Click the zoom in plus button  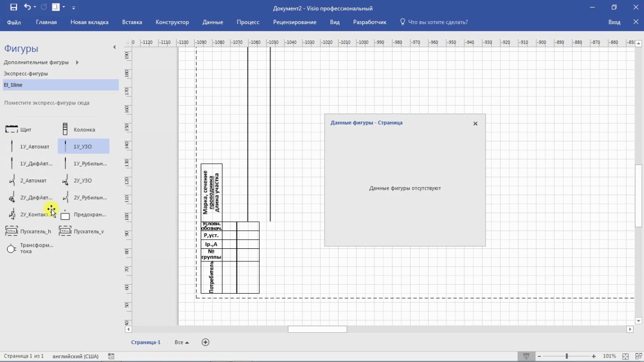pyautogui.click(x=594, y=356)
